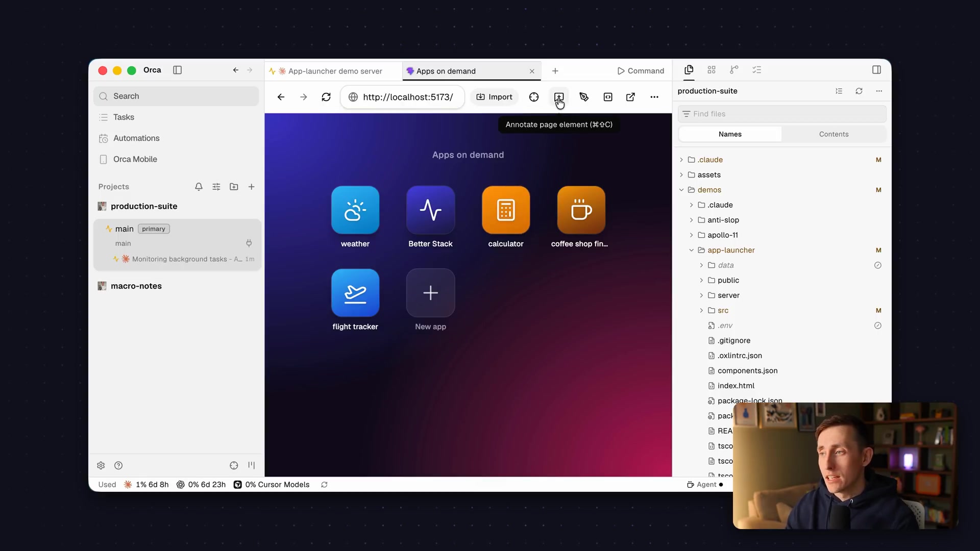Refresh the production-suite file tree
This screenshot has height=551, width=980.
pyautogui.click(x=859, y=91)
